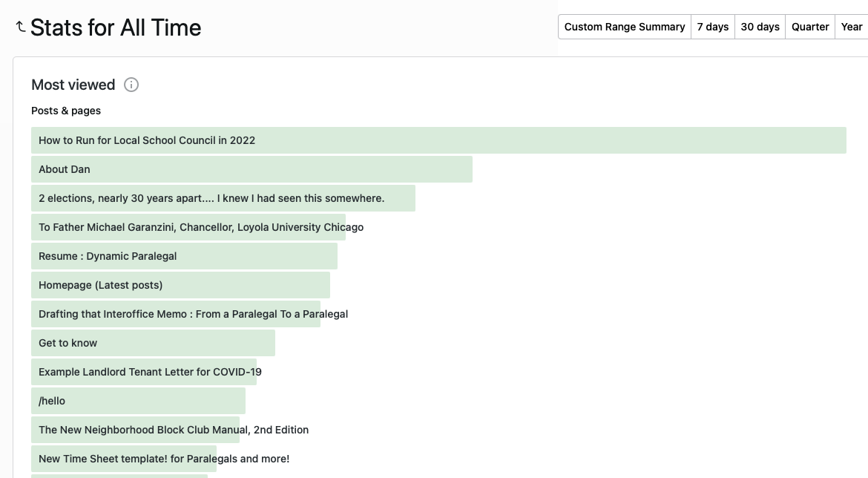The image size is (868, 478).
Task: Choose the Year time range
Action: click(x=851, y=27)
